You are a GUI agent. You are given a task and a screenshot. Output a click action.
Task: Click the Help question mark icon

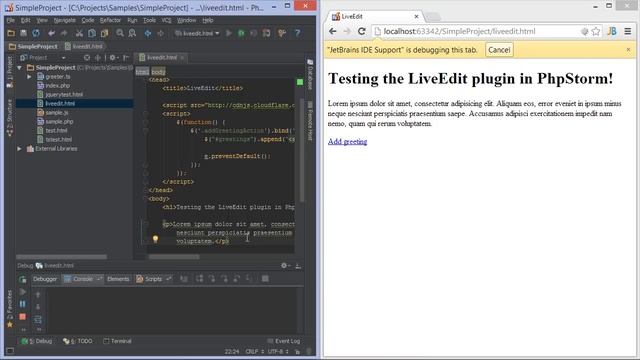(x=298, y=33)
